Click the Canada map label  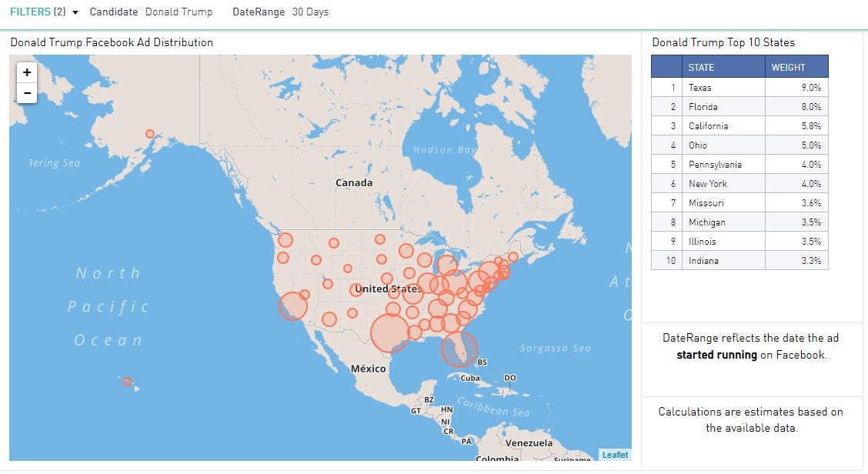click(354, 182)
